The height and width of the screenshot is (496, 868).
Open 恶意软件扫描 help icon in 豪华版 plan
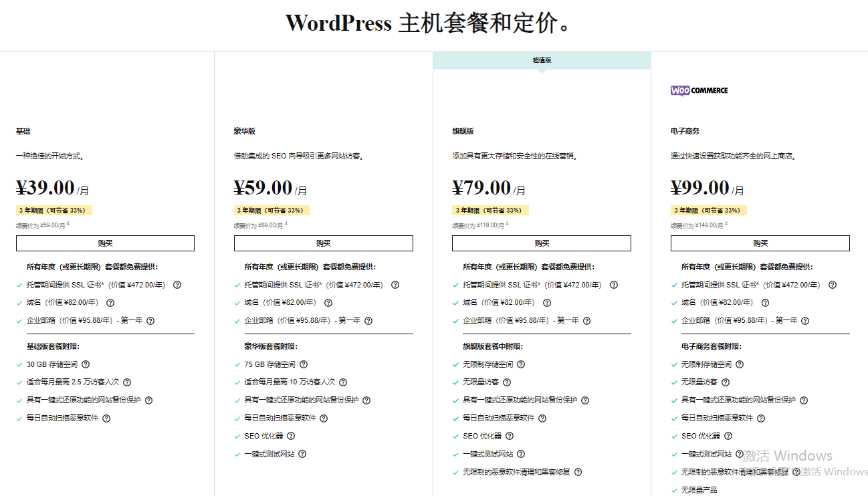pyautogui.click(x=324, y=418)
